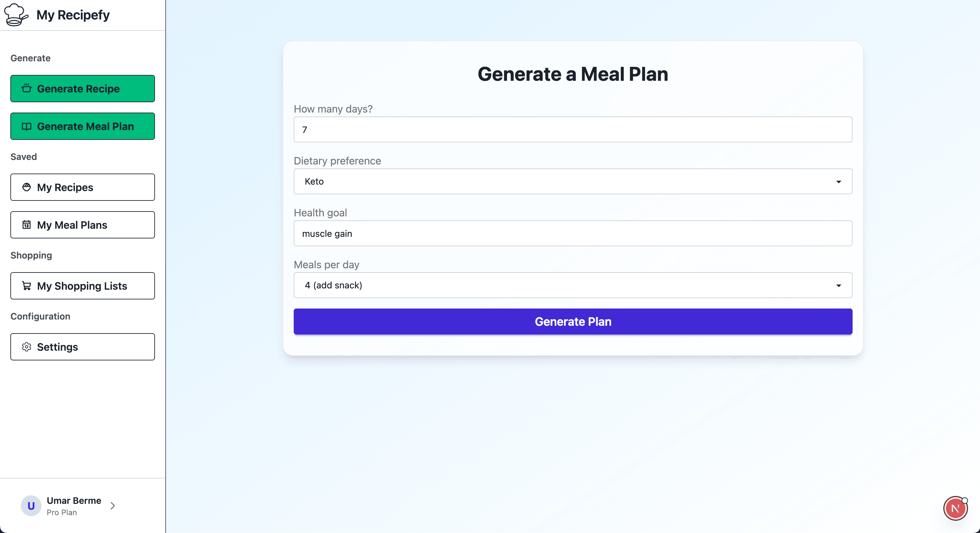Click the red N badge icon
The width and height of the screenshot is (980, 533).
tap(955, 508)
